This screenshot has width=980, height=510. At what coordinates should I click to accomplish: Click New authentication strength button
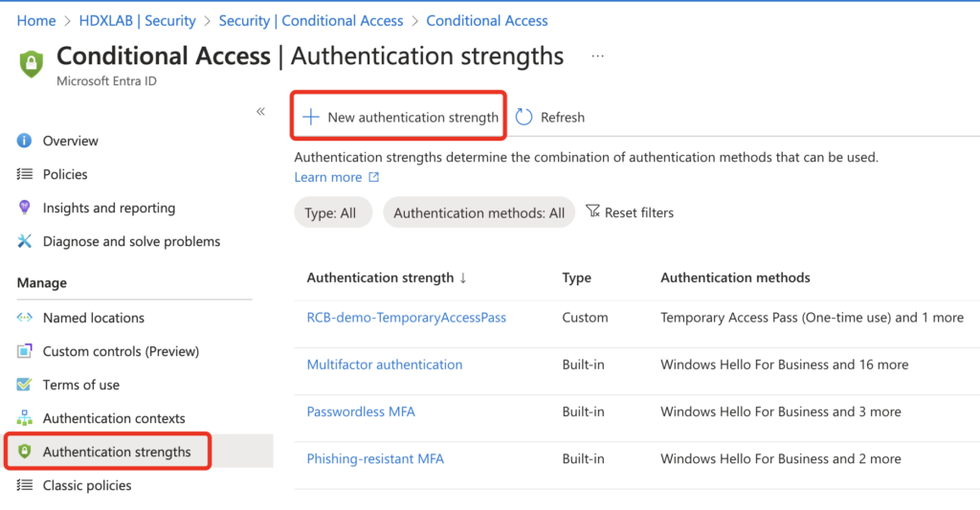(x=399, y=117)
